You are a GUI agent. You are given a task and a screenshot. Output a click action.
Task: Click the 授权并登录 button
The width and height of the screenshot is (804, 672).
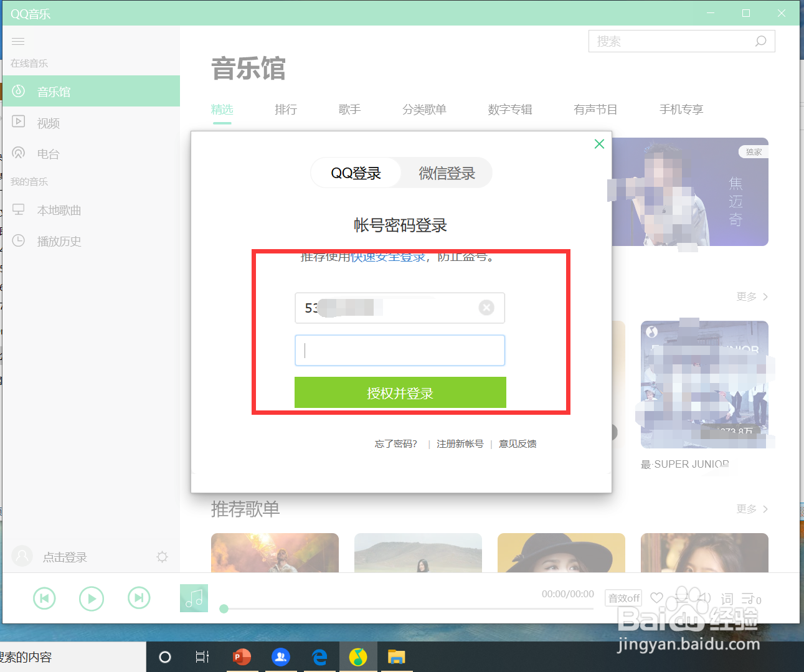[400, 393]
